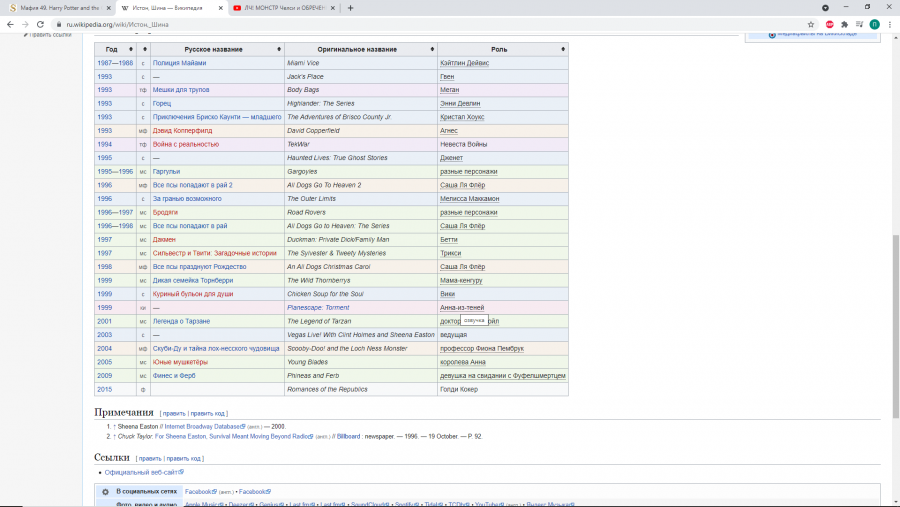Close the YouTube tab
Viewport: 900px width, 507px height.
click(x=333, y=8)
